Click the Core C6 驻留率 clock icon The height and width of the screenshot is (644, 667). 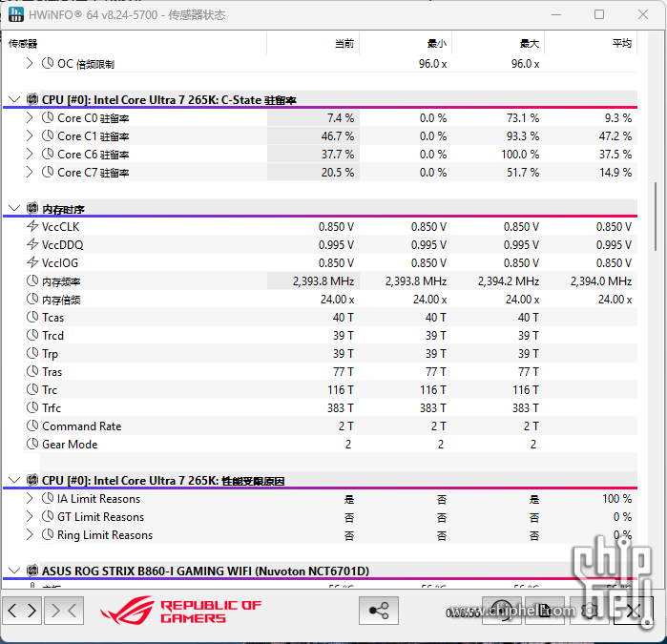[48, 154]
